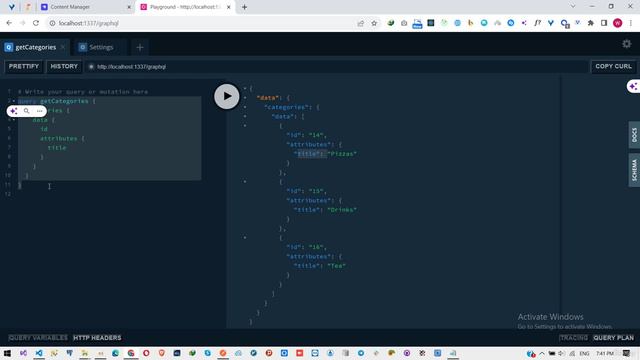Reload the current page
640x360 pixels.
[x=36, y=23]
